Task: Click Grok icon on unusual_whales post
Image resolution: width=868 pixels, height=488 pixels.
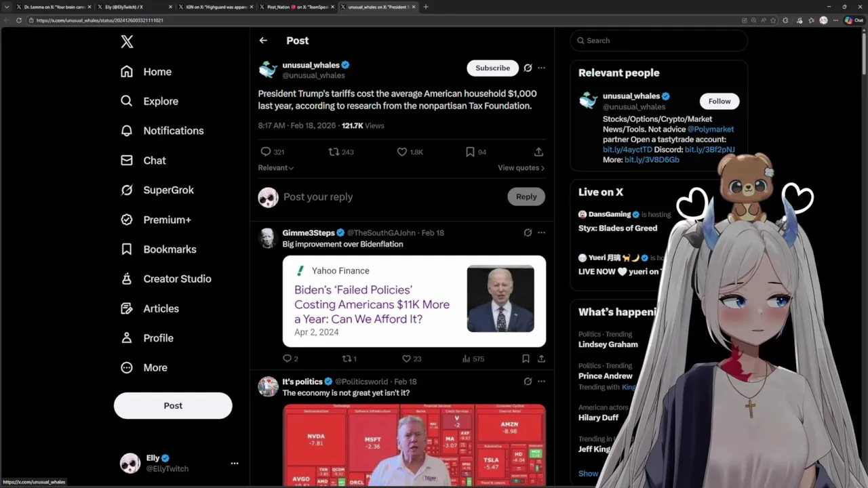Action: click(528, 68)
